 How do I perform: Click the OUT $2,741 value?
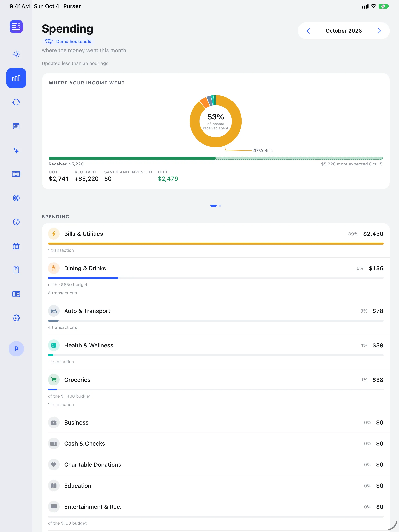click(59, 179)
